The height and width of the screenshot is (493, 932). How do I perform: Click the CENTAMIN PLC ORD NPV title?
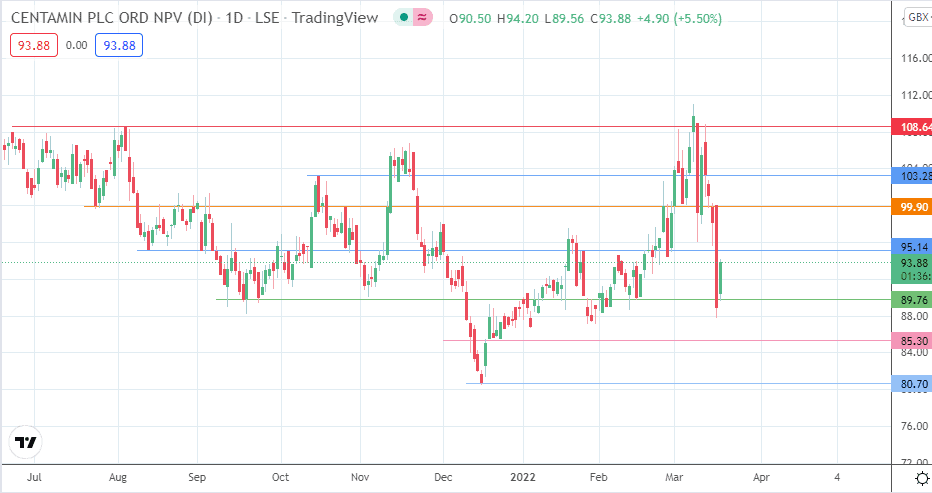(111, 18)
